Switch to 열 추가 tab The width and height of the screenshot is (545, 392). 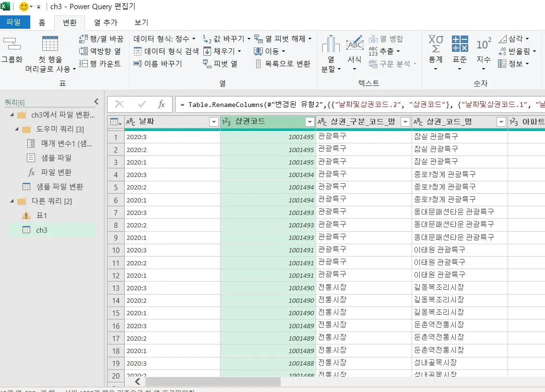[106, 23]
